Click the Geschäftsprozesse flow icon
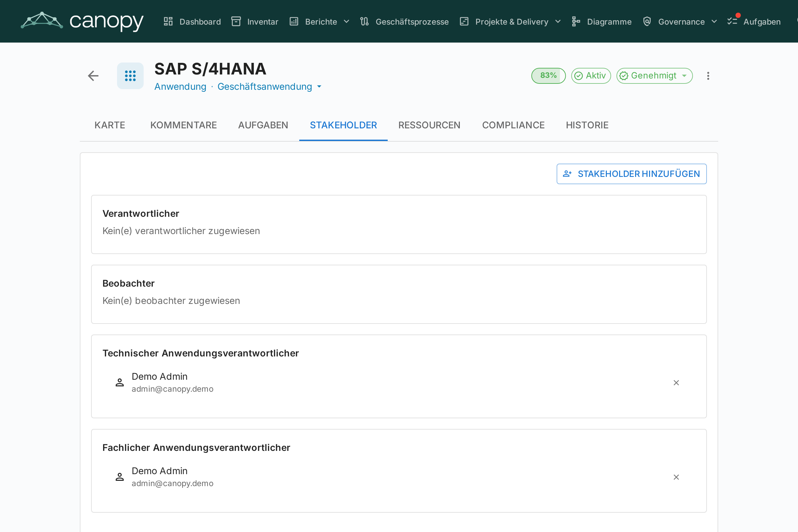The image size is (798, 532). 364,22
